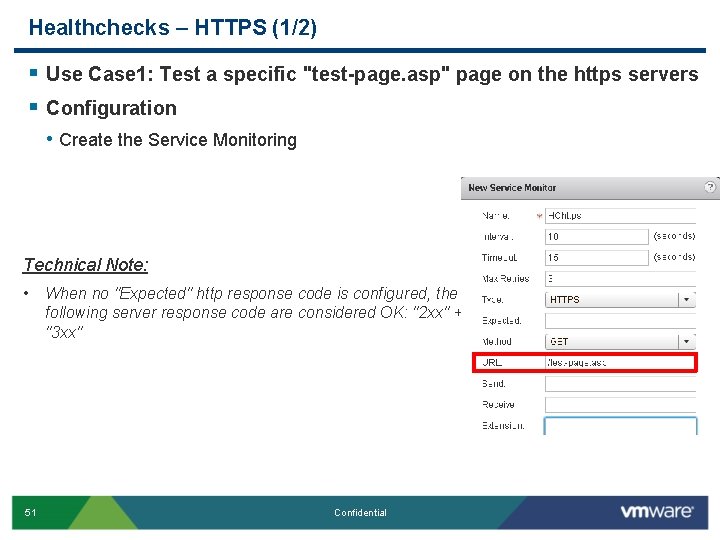Click the empty Expected input field
720x540 pixels.
[x=620, y=321]
